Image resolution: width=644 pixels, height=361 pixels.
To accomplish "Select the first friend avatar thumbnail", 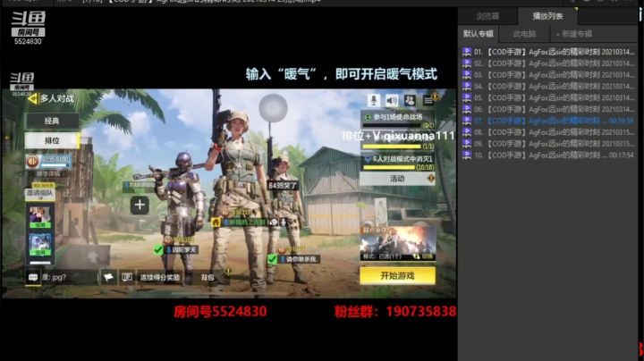I will (40, 217).
